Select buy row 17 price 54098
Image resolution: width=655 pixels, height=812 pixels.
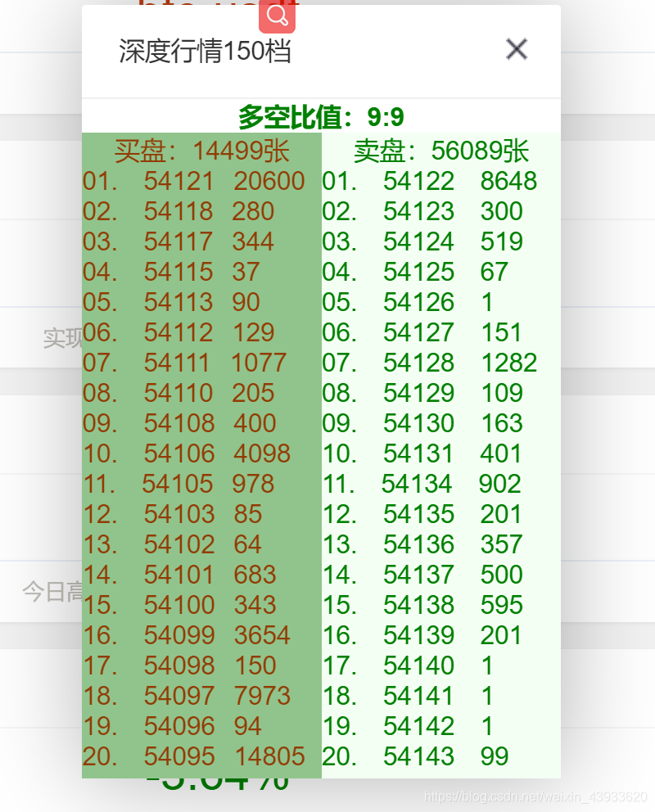tap(179, 666)
